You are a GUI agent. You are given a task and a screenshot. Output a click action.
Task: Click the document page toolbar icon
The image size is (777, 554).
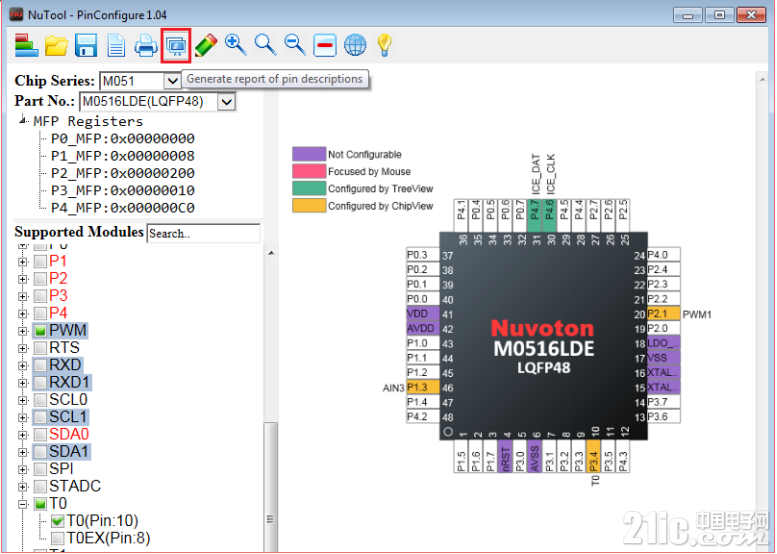(116, 46)
